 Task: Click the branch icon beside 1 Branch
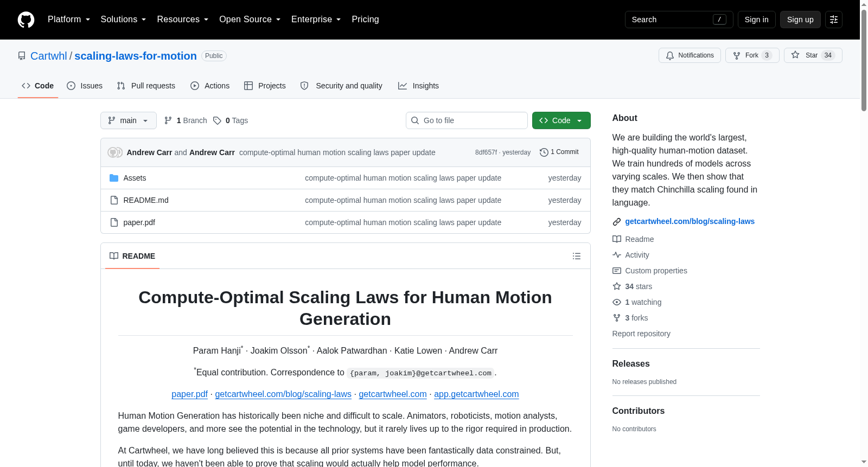[168, 120]
